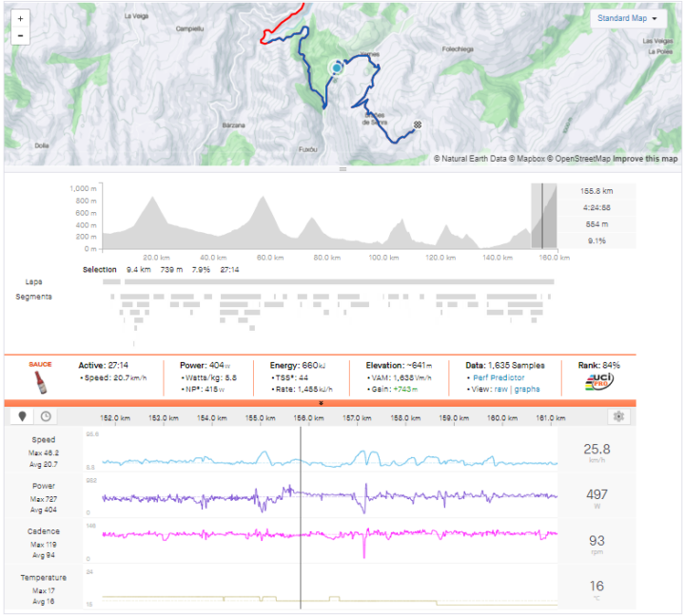Zoom in on the map
The height and width of the screenshot is (616, 685).
tap(20, 18)
